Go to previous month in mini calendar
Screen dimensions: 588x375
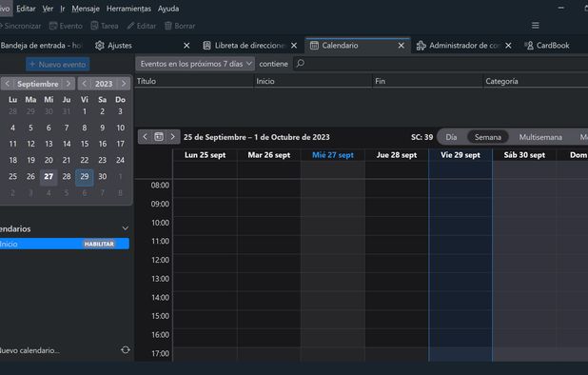click(x=7, y=84)
